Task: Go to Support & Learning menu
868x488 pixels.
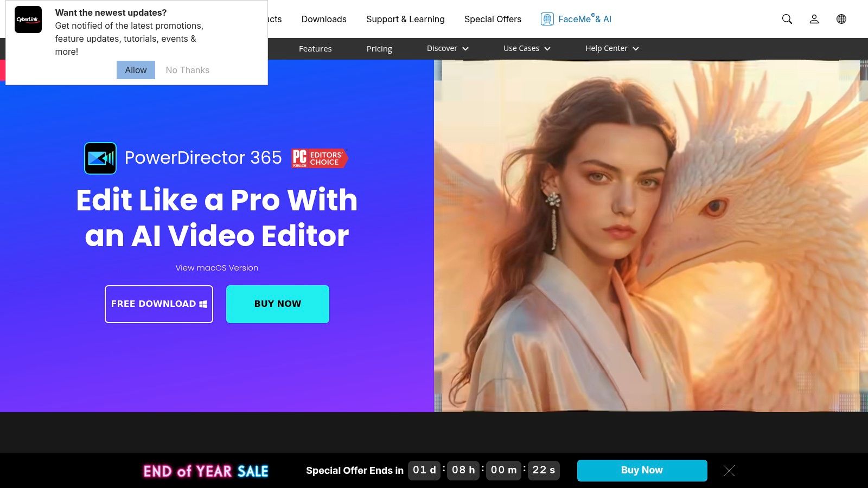Action: click(405, 19)
